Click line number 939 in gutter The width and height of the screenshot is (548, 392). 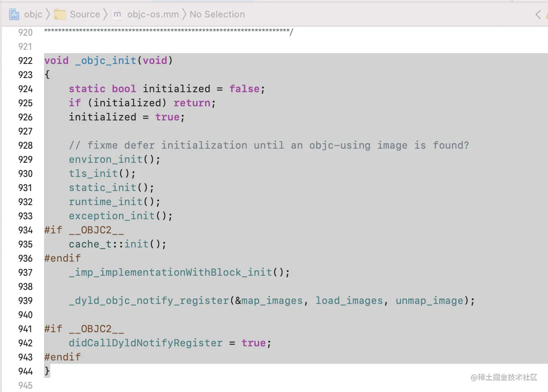pos(25,301)
